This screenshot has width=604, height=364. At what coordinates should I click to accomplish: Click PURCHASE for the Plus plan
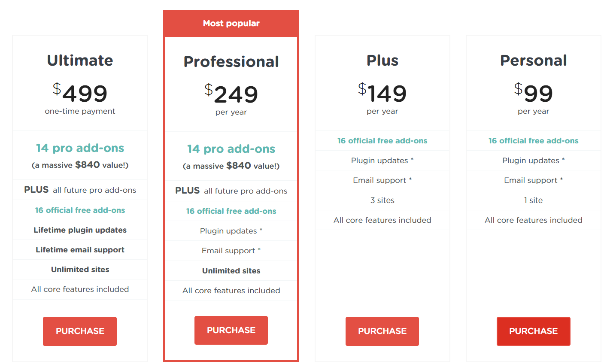click(382, 331)
